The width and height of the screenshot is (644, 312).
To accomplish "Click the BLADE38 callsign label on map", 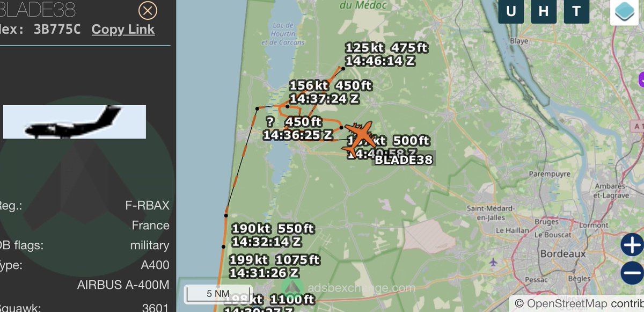I will (x=403, y=159).
